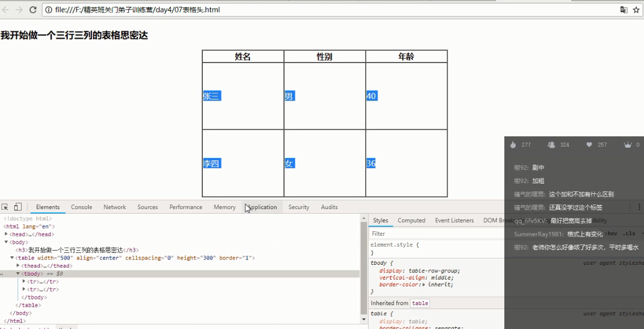Click the translate page icon
Image resolution: width=644 pixels, height=329 pixels.
coord(624,10)
